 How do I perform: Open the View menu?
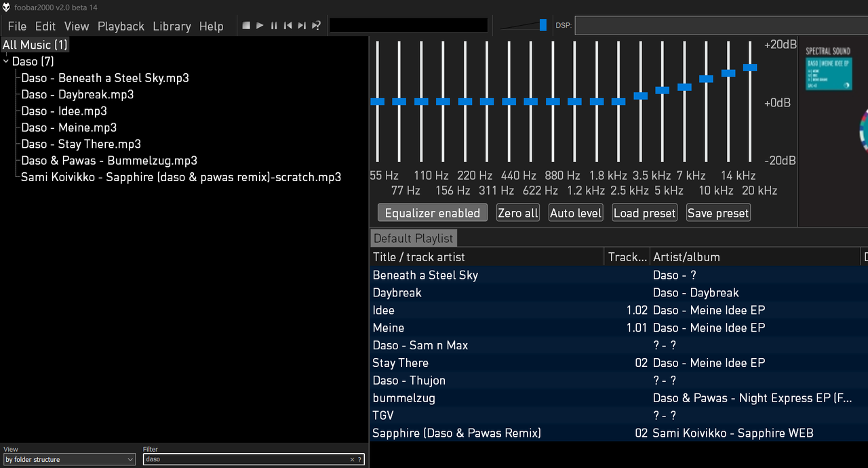(x=77, y=26)
